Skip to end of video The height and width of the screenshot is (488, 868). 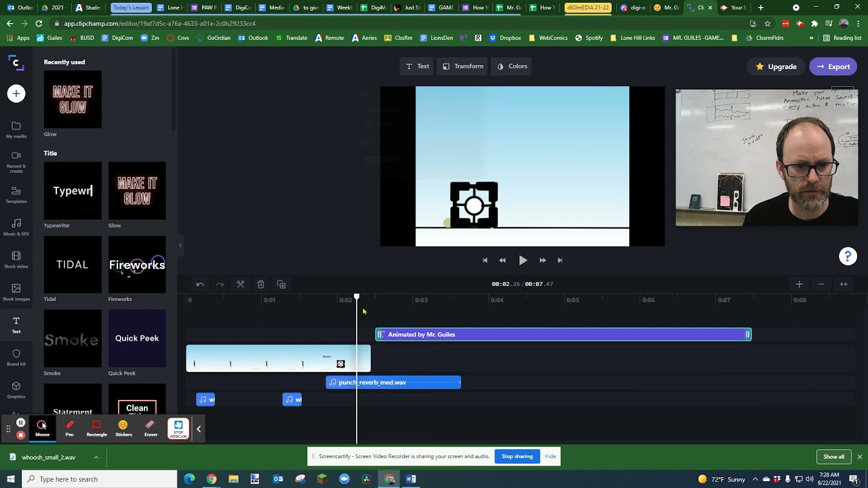click(x=560, y=260)
